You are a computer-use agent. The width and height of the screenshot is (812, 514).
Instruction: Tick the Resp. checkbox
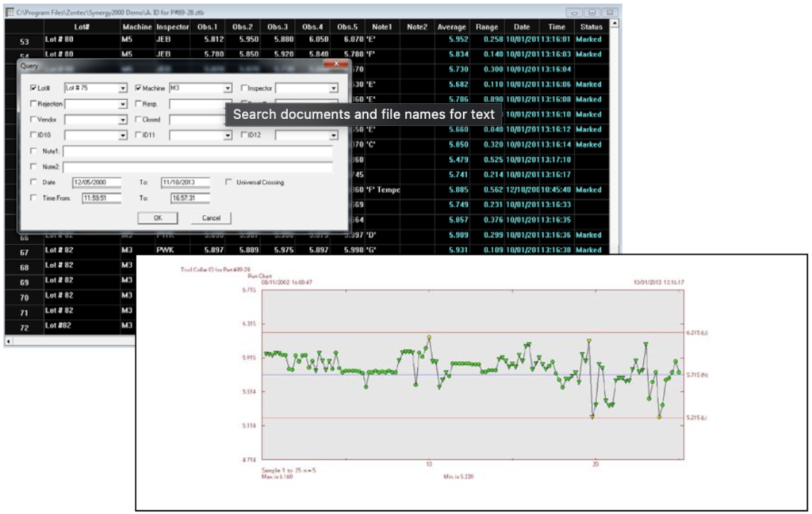tap(138, 104)
